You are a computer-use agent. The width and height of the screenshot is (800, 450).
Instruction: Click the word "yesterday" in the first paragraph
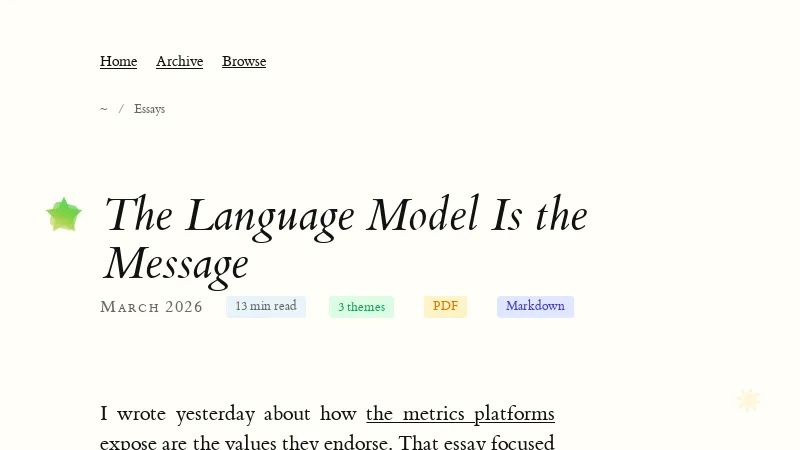pyautogui.click(x=215, y=414)
